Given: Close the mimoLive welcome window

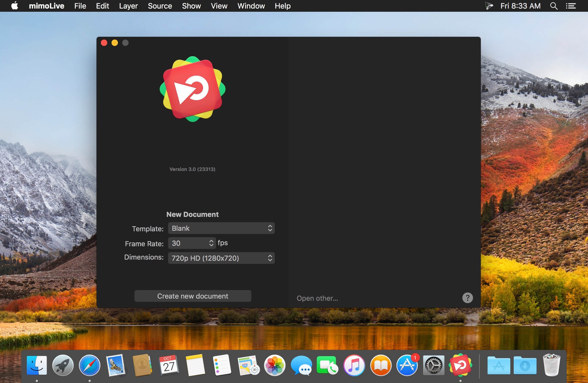Looking at the screenshot, I should 104,43.
